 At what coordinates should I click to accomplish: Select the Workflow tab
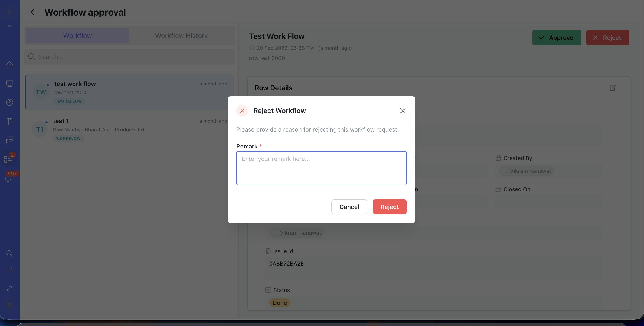[77, 35]
